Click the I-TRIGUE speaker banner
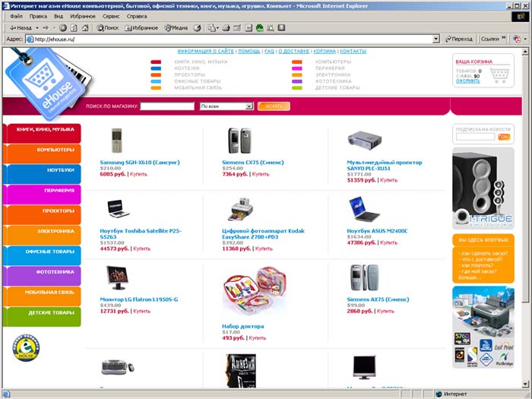The height and width of the screenshot is (399, 532). [x=483, y=188]
